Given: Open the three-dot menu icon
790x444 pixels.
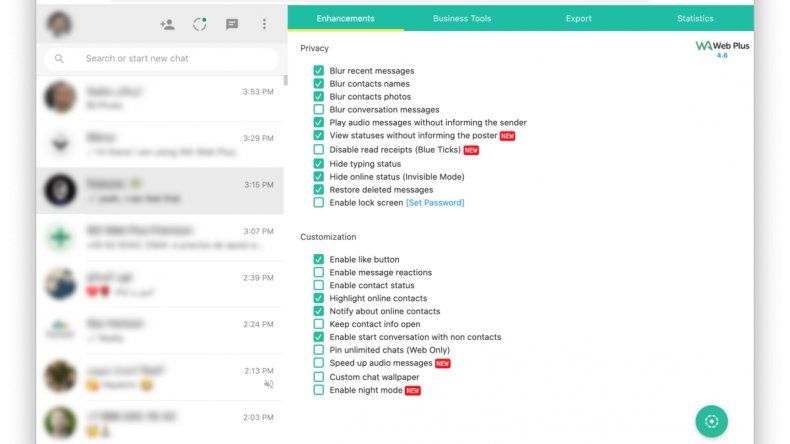Looking at the screenshot, I should tap(264, 24).
